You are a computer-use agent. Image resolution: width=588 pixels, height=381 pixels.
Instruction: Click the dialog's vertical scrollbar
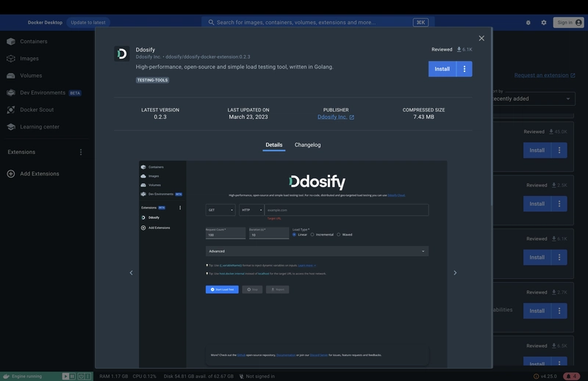point(491,118)
